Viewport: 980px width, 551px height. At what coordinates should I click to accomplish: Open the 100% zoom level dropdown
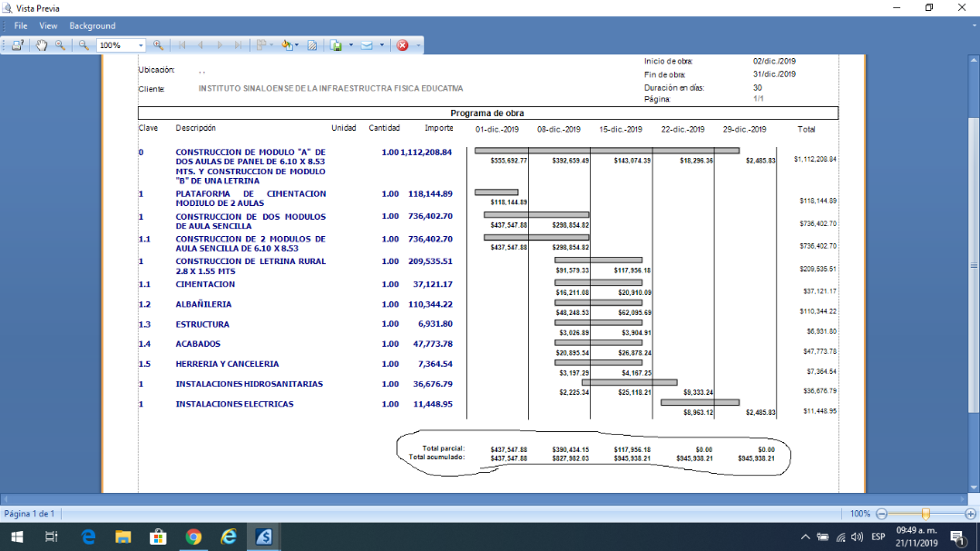pyautogui.click(x=141, y=45)
